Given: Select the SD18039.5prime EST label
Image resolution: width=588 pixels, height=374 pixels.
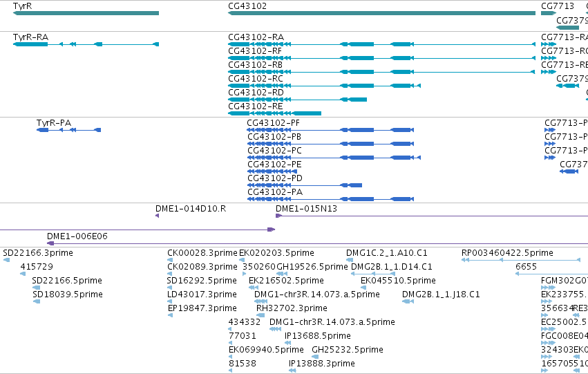Looking at the screenshot, I should 68,294.
